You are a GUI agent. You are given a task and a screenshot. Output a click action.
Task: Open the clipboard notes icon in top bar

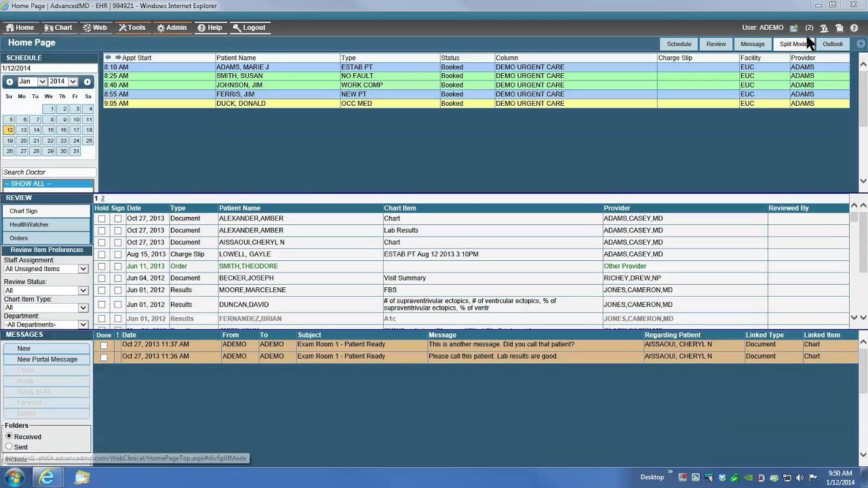click(x=839, y=28)
